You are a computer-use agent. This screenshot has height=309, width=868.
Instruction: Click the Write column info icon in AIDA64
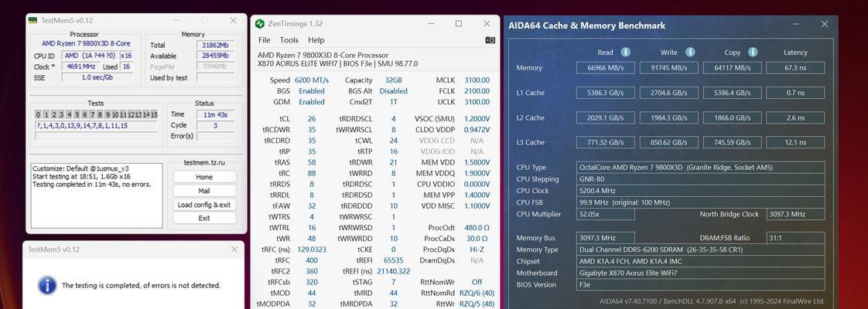[690, 52]
